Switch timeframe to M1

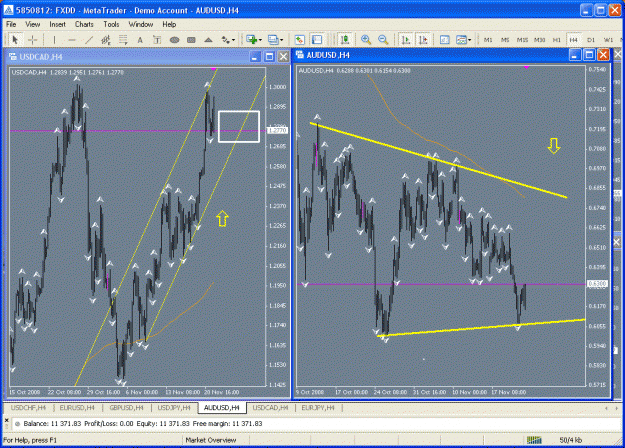point(488,40)
